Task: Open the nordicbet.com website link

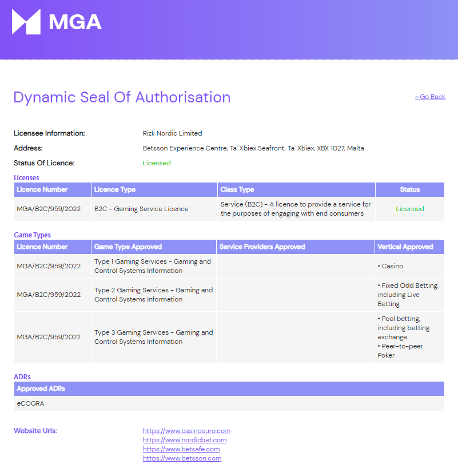Action: [x=185, y=440]
